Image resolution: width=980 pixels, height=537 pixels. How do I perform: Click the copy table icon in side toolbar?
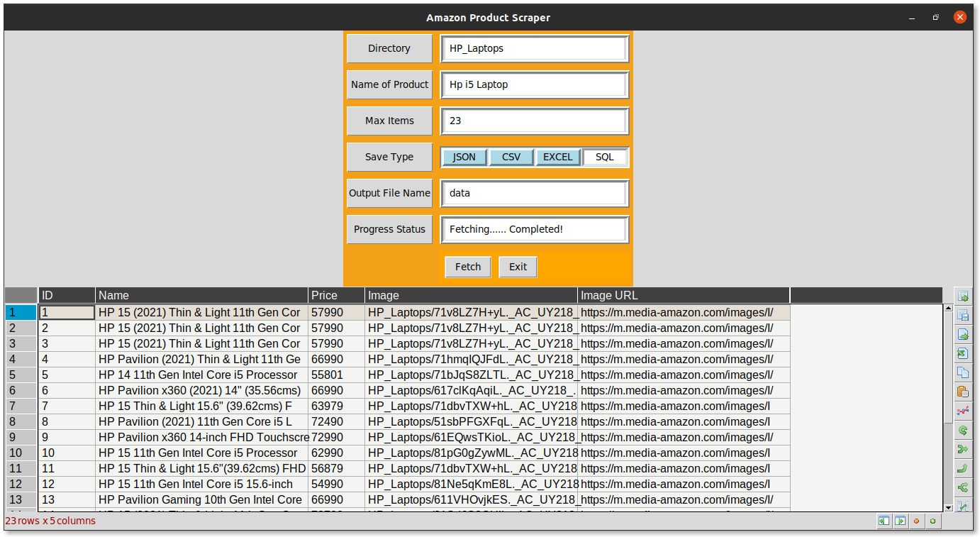coord(962,372)
